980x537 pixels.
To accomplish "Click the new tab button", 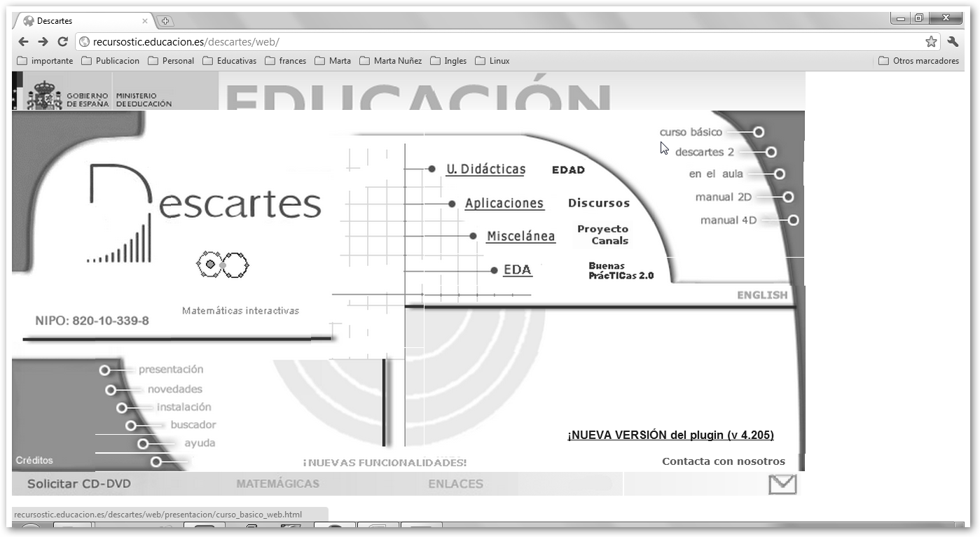I will 165,21.
